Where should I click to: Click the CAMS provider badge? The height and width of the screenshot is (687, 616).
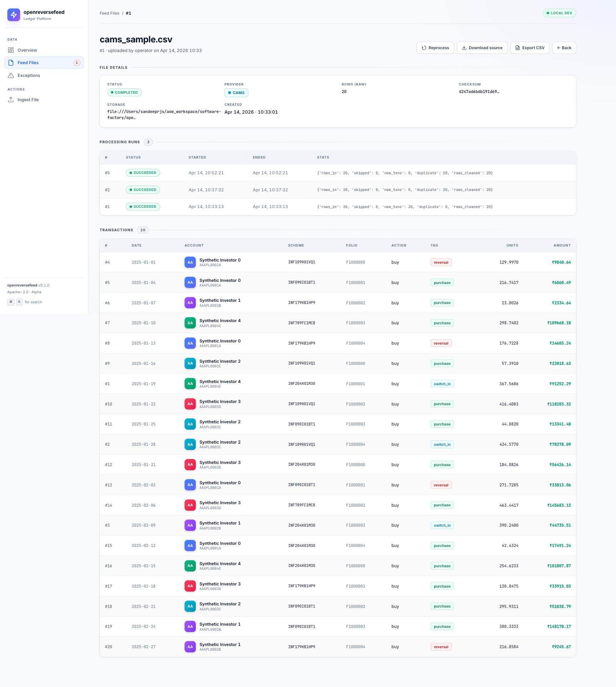click(236, 93)
